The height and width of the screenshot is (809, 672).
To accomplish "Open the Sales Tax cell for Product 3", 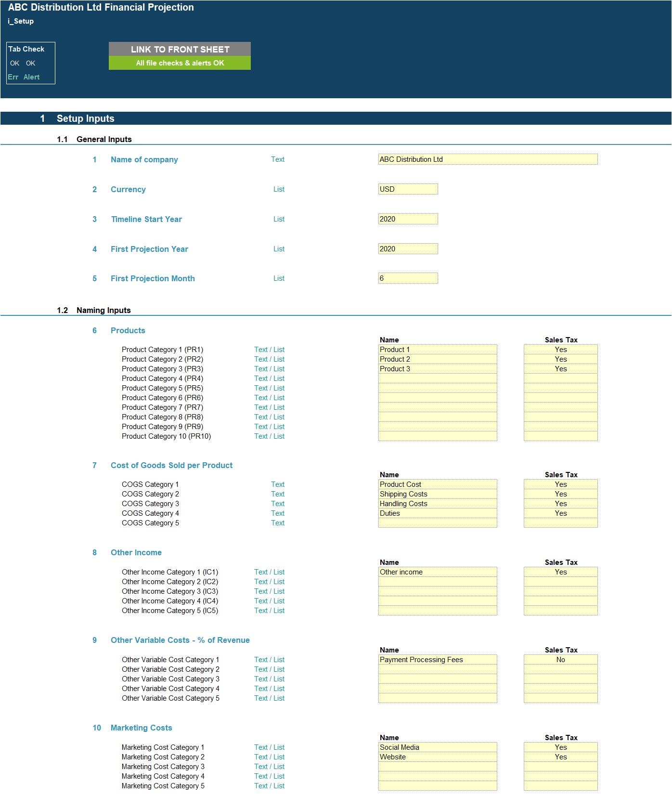I will (561, 369).
